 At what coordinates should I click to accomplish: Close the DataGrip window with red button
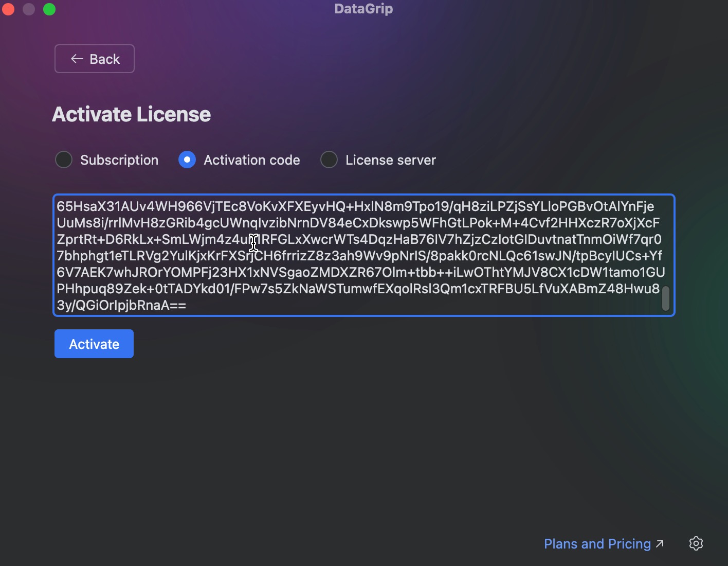(x=8, y=9)
